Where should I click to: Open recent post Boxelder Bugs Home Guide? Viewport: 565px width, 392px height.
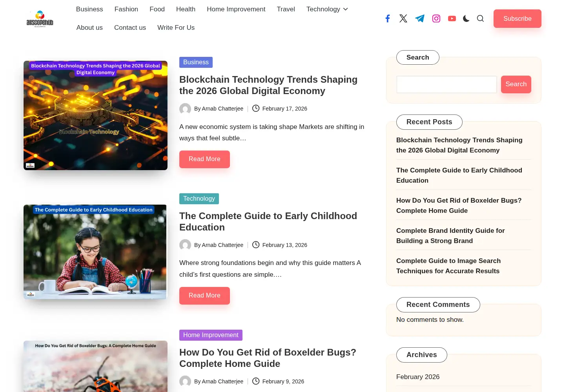tap(459, 205)
